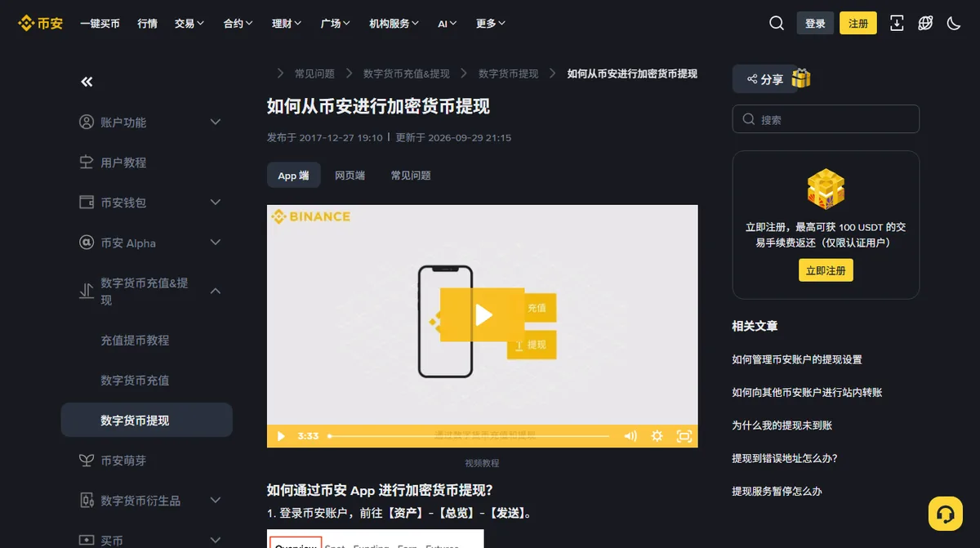The height and width of the screenshot is (548, 980).
Task: Open the customer support headset button
Action: 946,514
